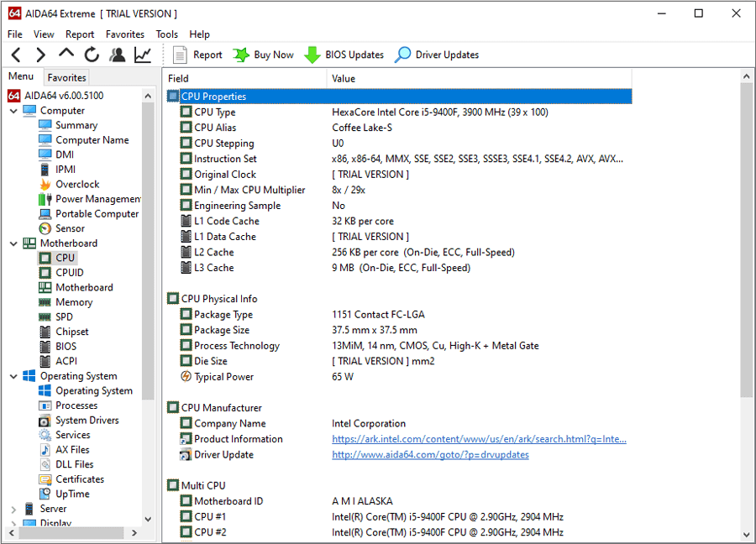Collapse the Operating System tree category
756x544 pixels.
pyautogui.click(x=13, y=376)
